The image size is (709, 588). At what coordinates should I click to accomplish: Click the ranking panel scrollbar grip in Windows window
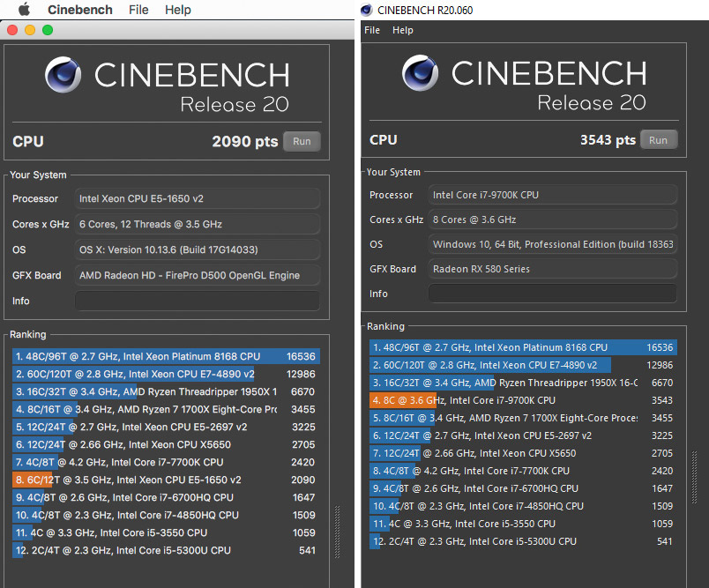tap(695, 477)
